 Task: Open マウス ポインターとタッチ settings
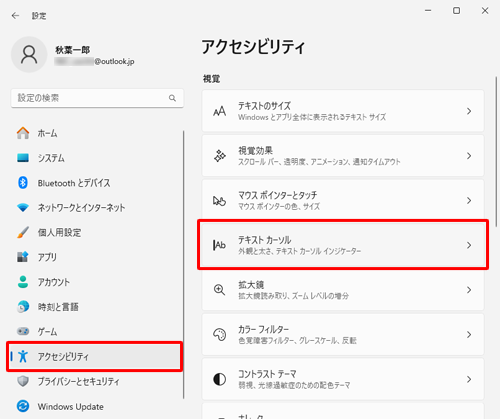(x=343, y=200)
